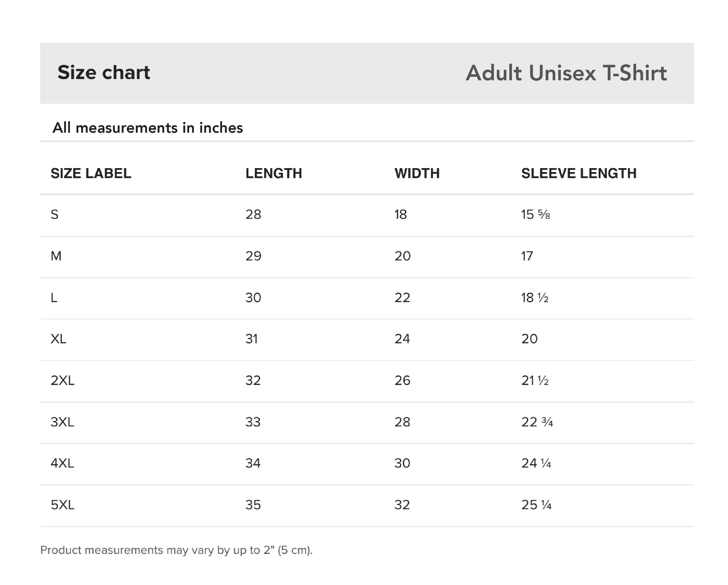Screen dimensions: 728x585
Task: Click the Size chart heading
Action: coord(104,72)
